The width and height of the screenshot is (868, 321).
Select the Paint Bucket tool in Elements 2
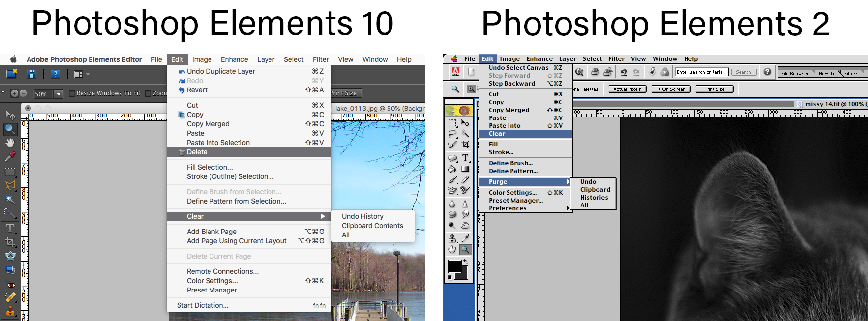tap(452, 169)
